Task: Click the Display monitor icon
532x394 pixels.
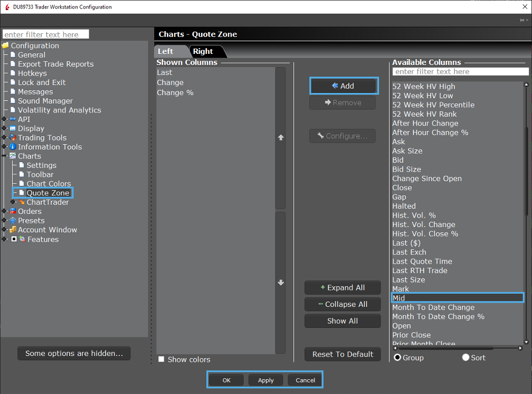Action: 13,128
